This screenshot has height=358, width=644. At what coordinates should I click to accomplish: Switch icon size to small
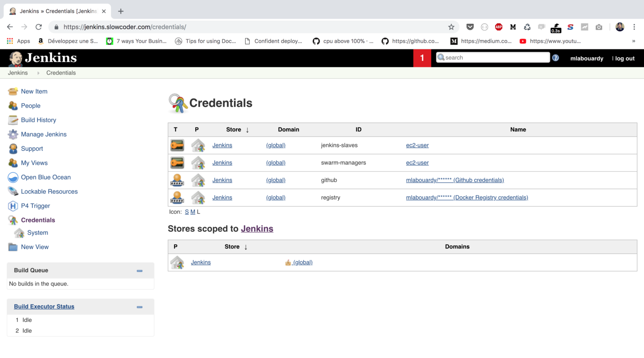click(x=187, y=212)
